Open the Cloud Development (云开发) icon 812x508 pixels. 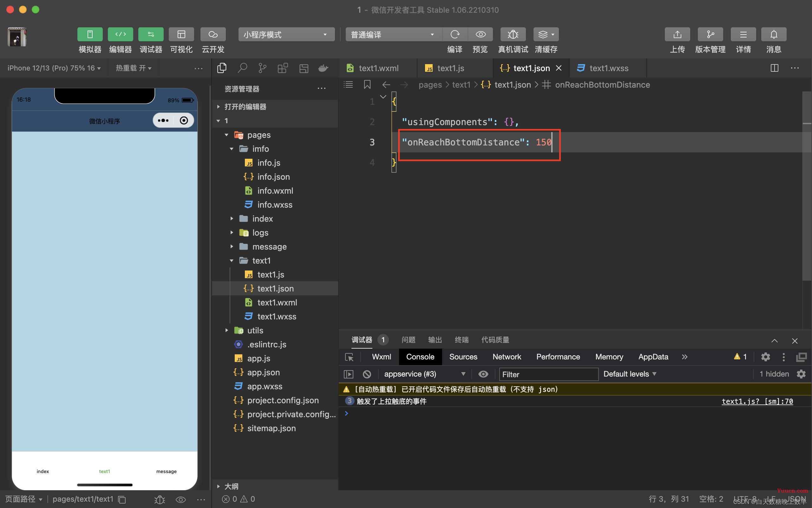pos(213,34)
